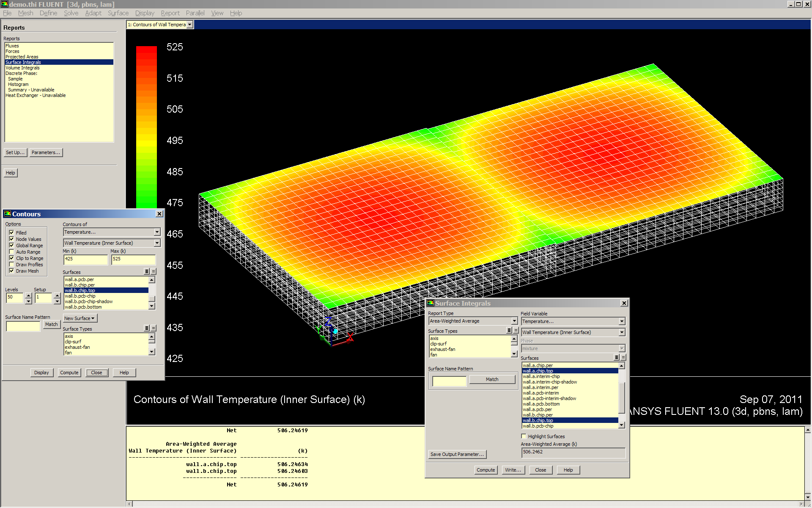Deselect all Surface Types in Contours dialog
This screenshot has height=508, width=812.
pos(154,329)
